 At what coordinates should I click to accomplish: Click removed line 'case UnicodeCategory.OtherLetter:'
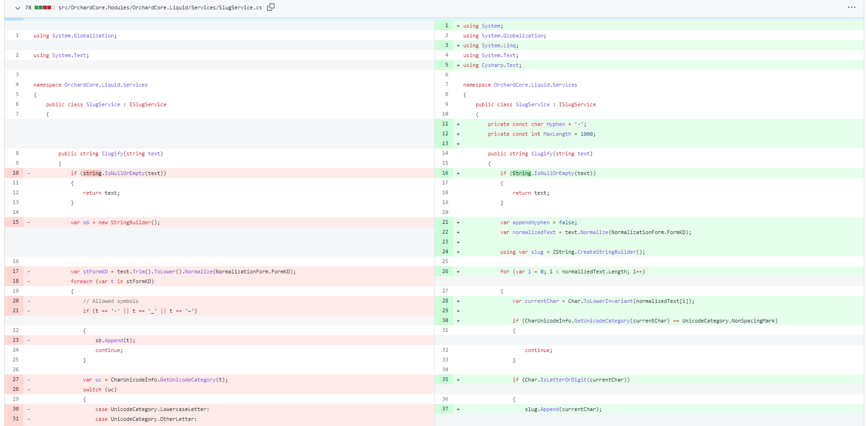pyautogui.click(x=146, y=419)
